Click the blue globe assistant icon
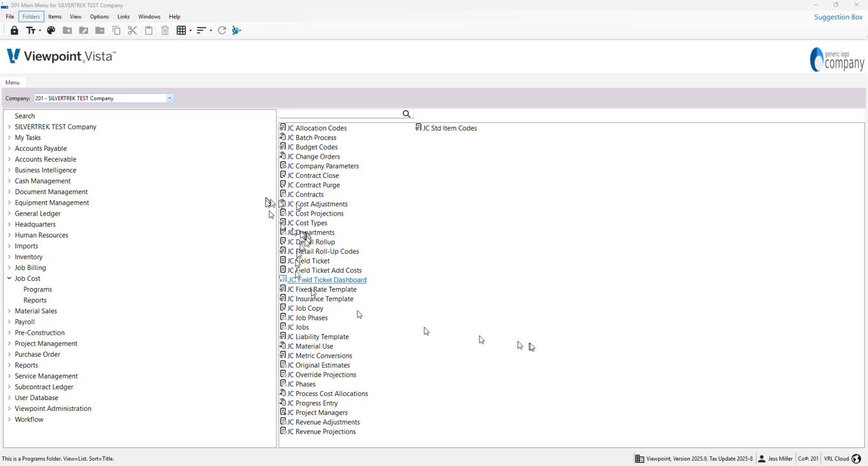Screen dimensions: 868x466 click(237, 30)
